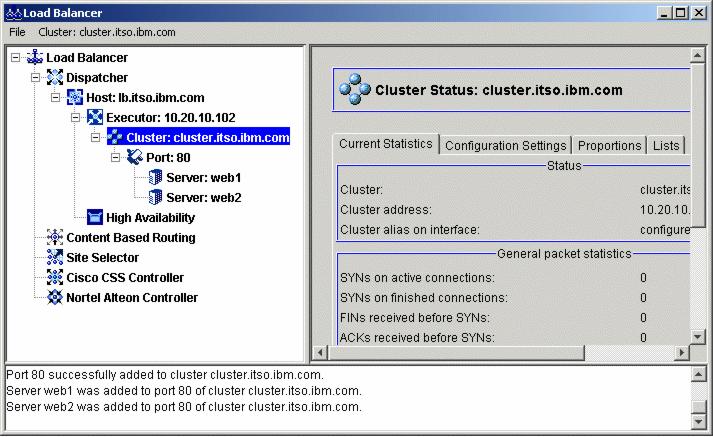Screen dimensions: 713x437
Task: Click the Nortel Alteon Controller icon
Action: coord(55,297)
